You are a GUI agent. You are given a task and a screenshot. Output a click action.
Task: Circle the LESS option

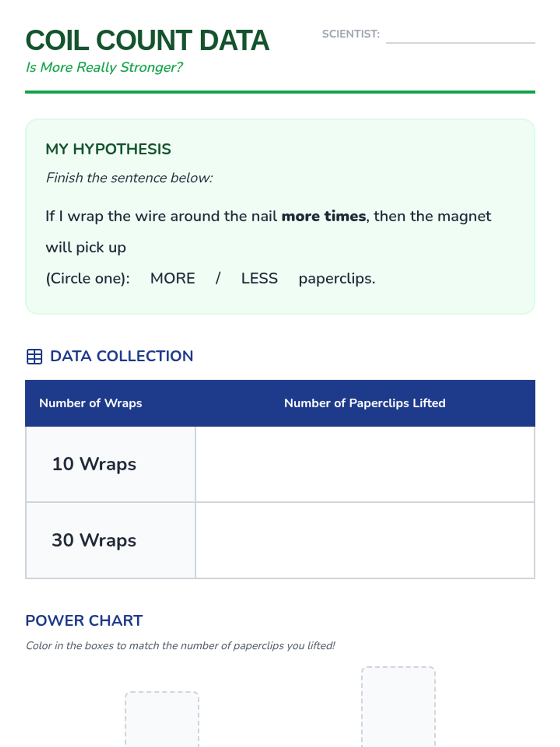point(259,278)
